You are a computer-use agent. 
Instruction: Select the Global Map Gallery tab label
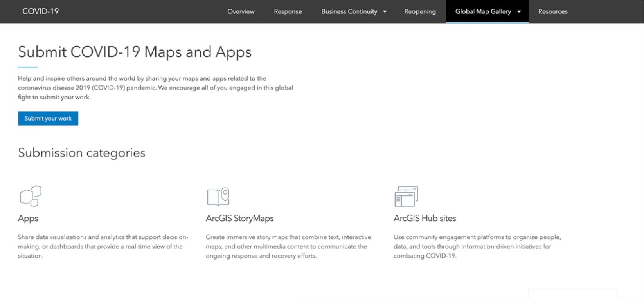pyautogui.click(x=483, y=12)
